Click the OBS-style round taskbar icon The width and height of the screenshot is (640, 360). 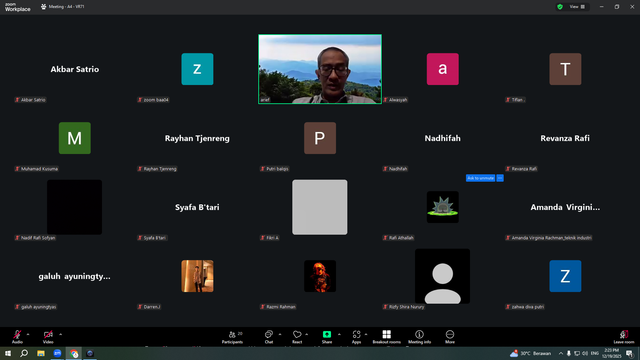[90, 353]
